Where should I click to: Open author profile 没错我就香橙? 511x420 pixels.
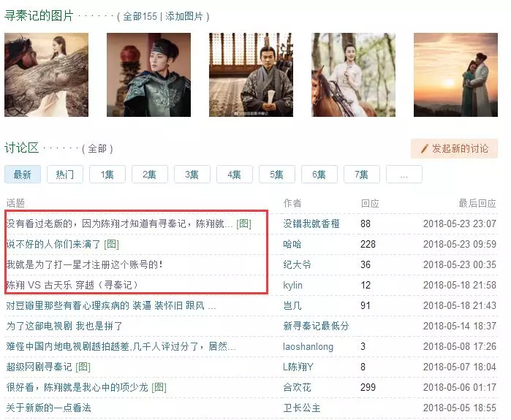click(311, 224)
